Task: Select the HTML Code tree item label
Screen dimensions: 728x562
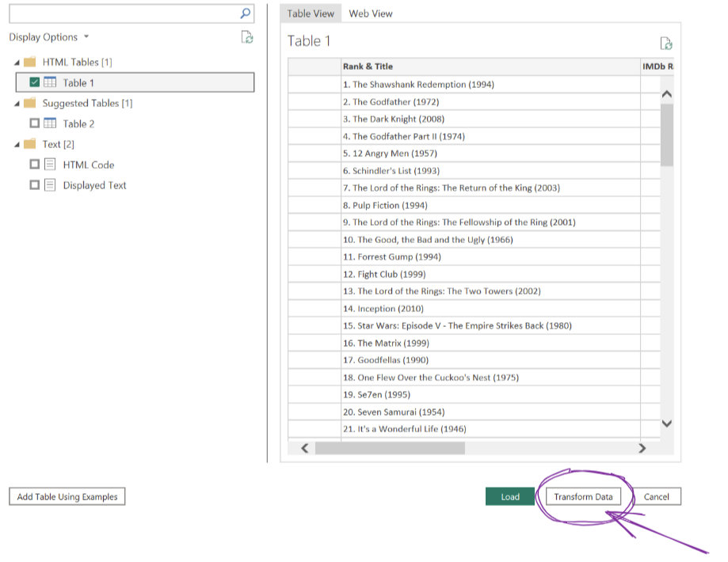Action: [89, 165]
